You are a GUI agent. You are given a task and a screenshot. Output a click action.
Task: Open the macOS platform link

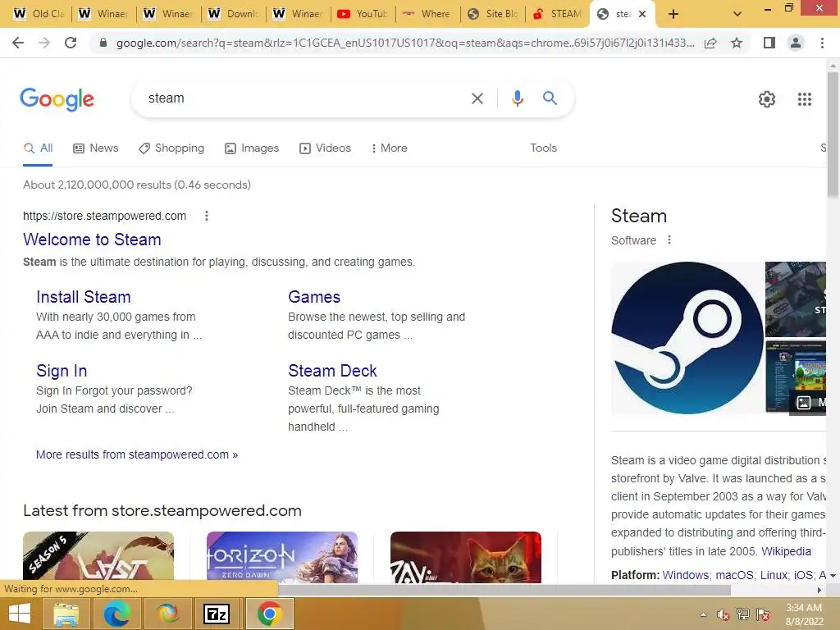[x=735, y=575]
